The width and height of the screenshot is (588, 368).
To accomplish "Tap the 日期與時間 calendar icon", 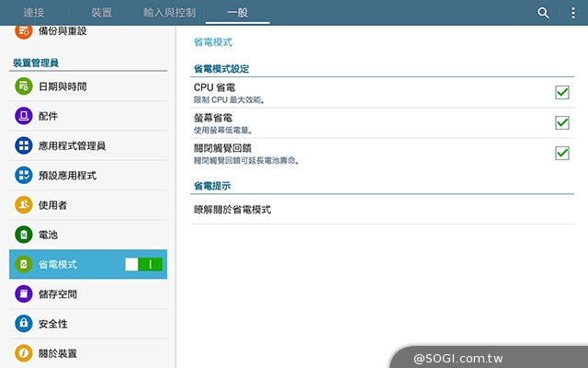I will point(23,86).
